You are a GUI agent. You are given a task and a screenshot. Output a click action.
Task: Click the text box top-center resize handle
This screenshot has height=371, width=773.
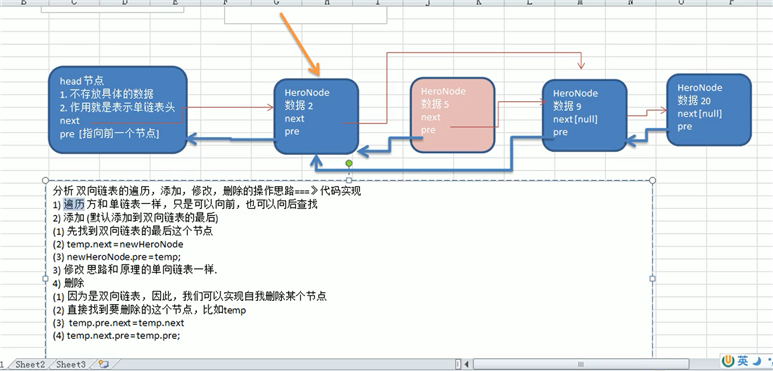tap(349, 180)
